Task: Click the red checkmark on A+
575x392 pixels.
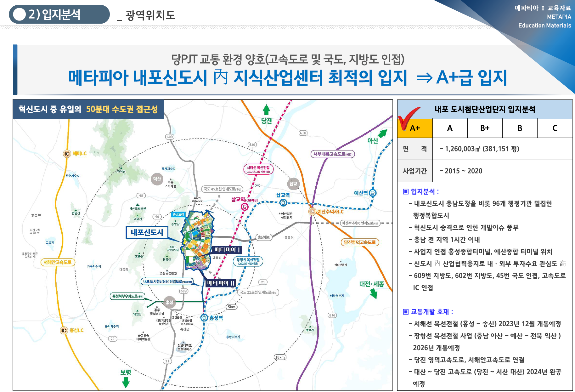Action: 408,119
